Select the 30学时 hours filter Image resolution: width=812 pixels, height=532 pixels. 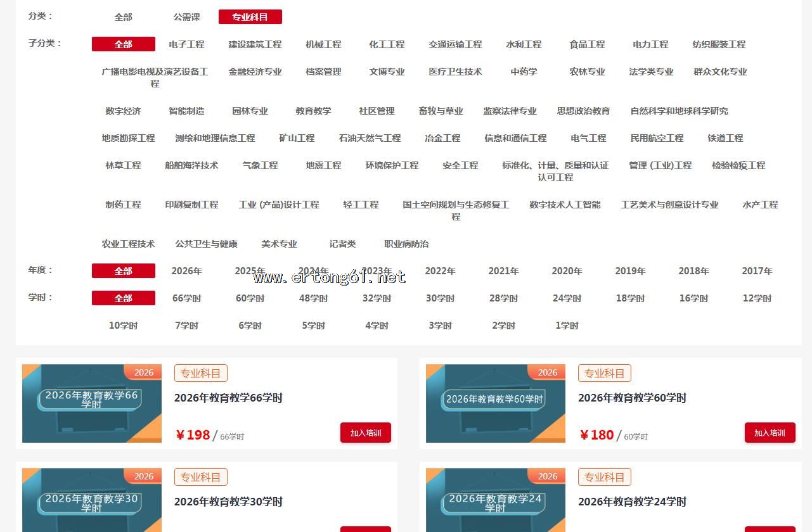click(x=440, y=298)
